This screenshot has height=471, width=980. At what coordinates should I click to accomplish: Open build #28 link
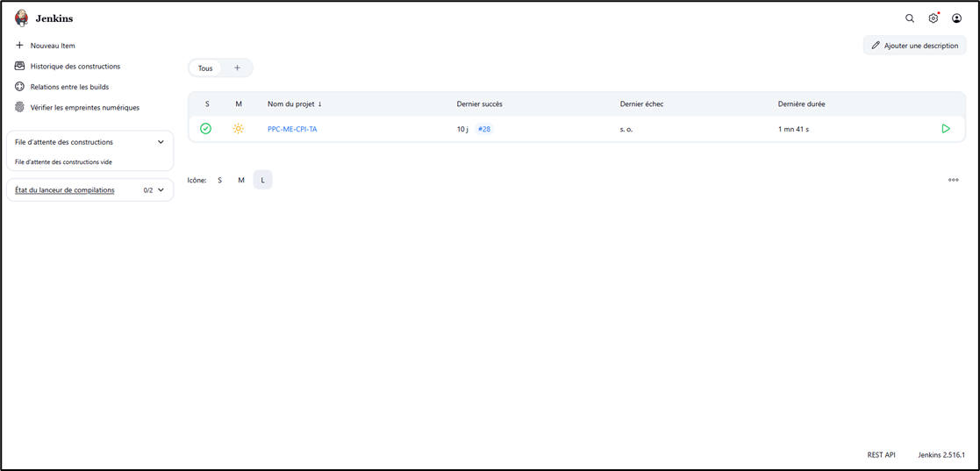point(484,129)
